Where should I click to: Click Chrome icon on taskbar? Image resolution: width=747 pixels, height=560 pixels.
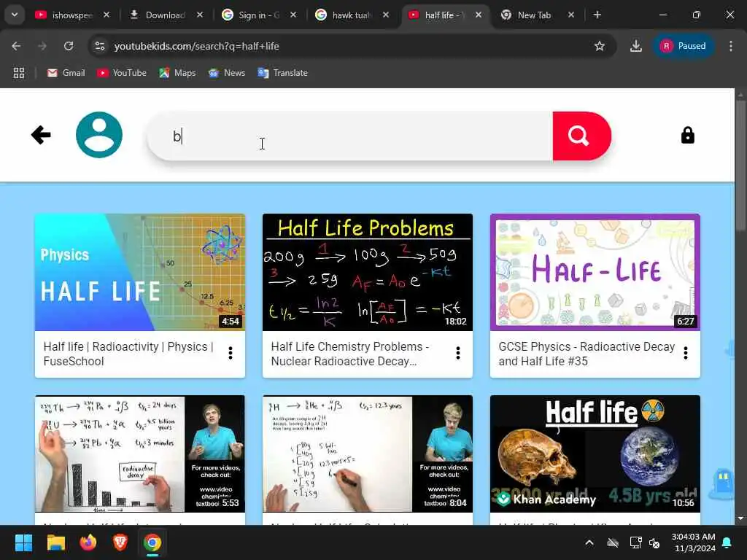coord(152,542)
